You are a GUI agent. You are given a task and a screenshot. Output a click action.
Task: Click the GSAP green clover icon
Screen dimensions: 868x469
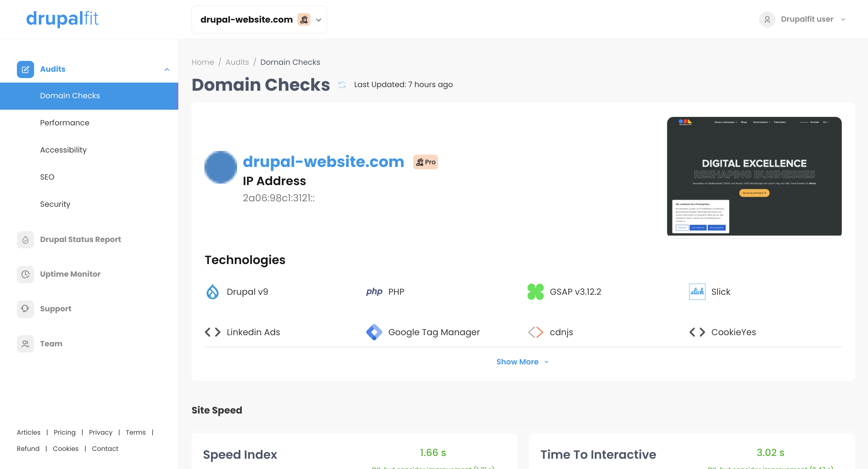pyautogui.click(x=535, y=291)
